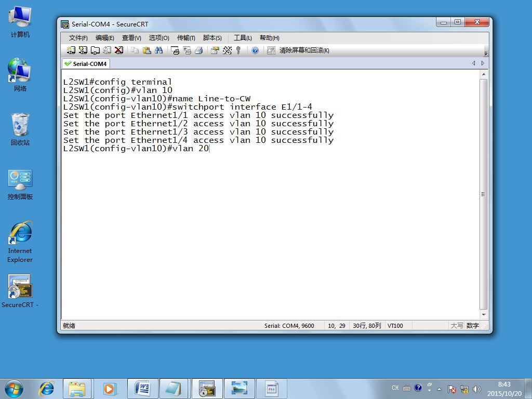Viewport: 532px width, 399px height.
Task: Click the Paste clipboard icon
Action: pos(147,50)
